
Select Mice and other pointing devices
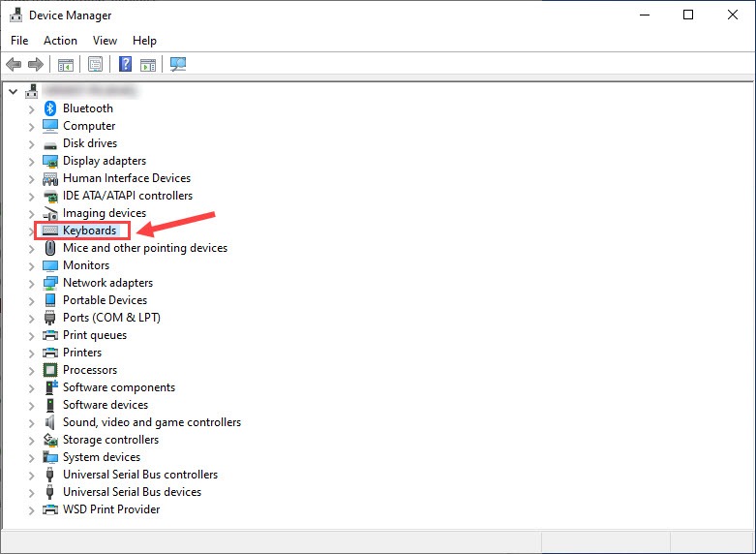pos(145,248)
